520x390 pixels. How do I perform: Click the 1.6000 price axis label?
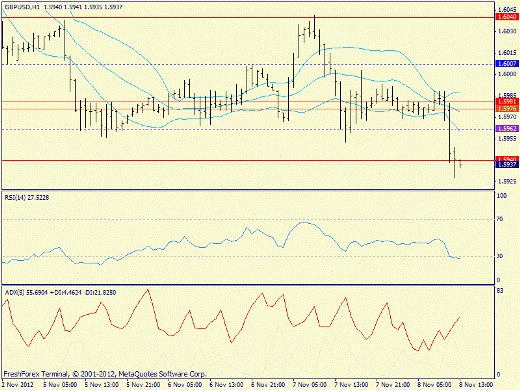(507, 74)
